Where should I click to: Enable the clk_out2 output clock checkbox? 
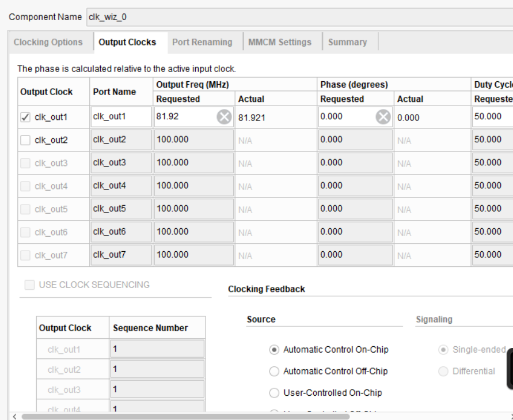(x=25, y=140)
